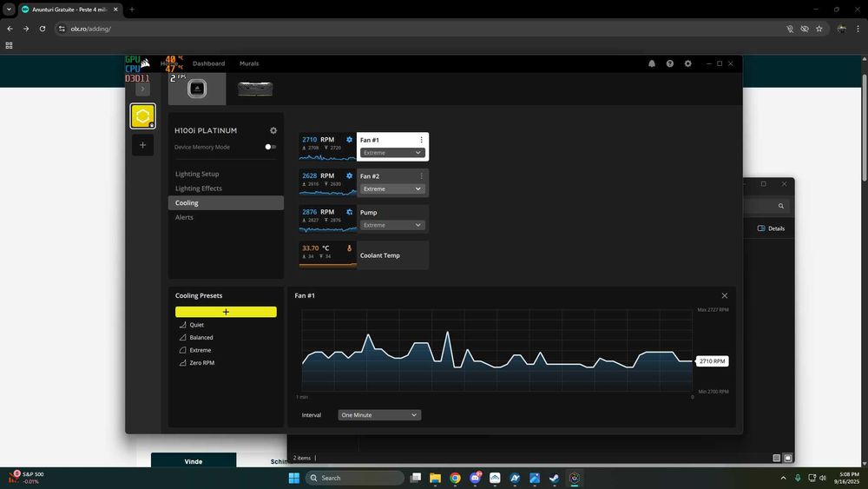Open Fan #1 three-dot options menu
Image resolution: width=868 pixels, height=489 pixels.
click(x=421, y=140)
